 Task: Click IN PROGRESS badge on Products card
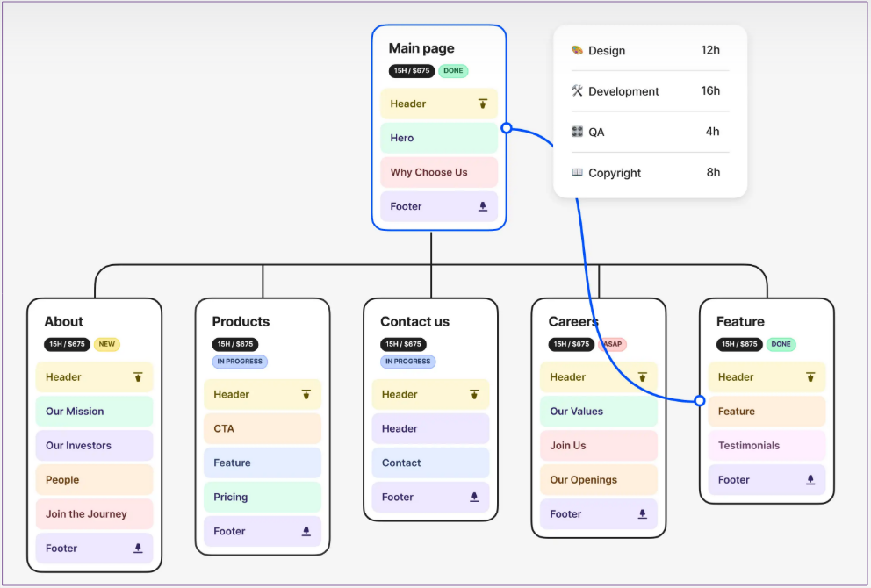[x=240, y=362]
